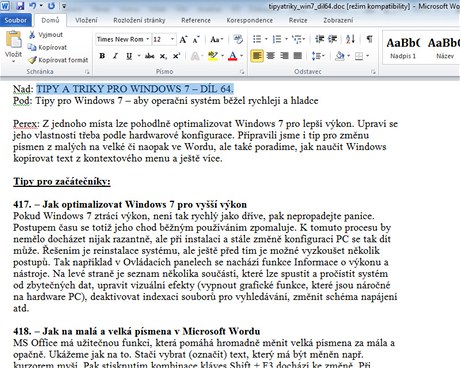
Task: Open the highlight color dropdown arrow
Action: coord(222,56)
